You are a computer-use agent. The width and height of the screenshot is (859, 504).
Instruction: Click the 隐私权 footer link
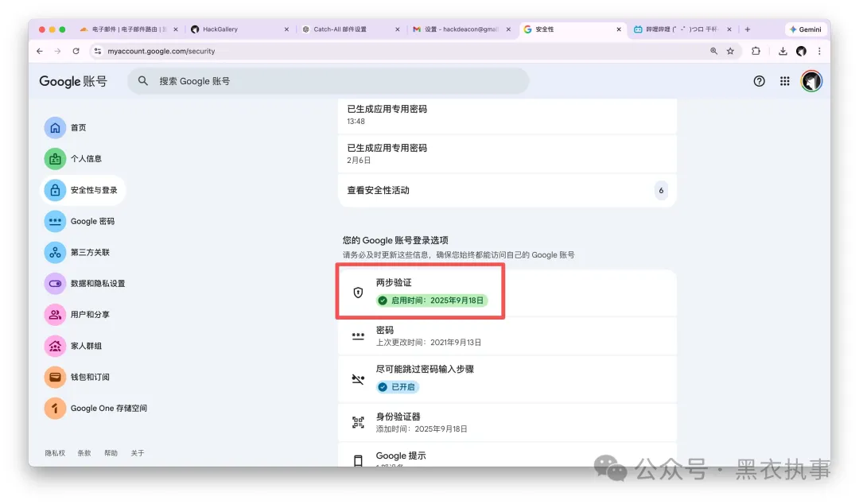pyautogui.click(x=55, y=453)
